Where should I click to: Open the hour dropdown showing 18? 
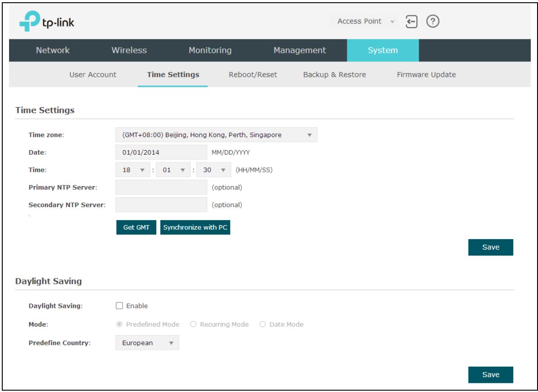point(133,170)
